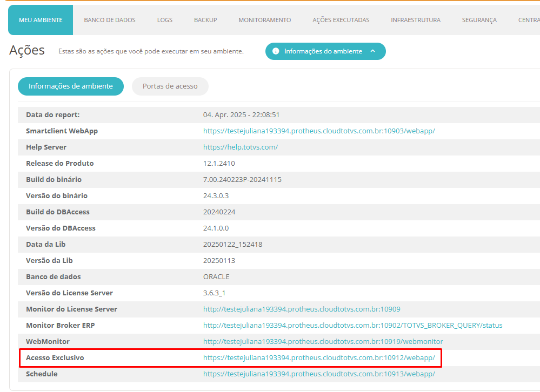Collapse the Informações do ambiente chevron
Image resolution: width=540 pixels, height=392 pixels.
point(372,51)
